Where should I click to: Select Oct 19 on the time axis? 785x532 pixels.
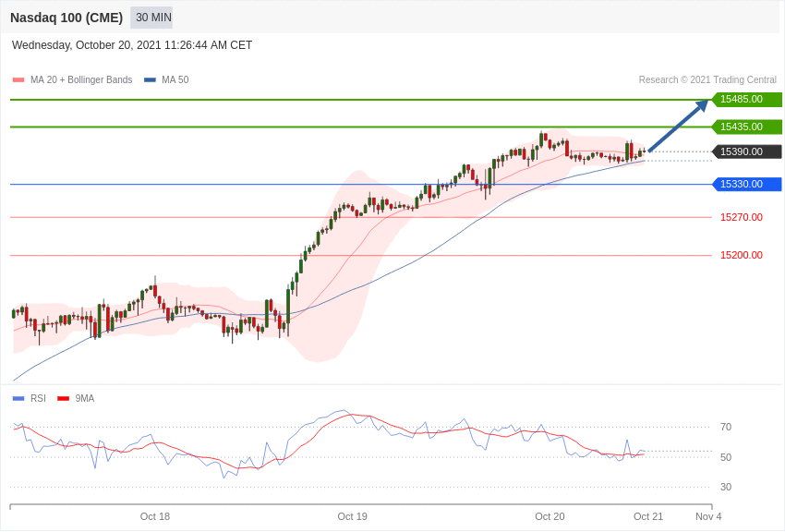[352, 516]
